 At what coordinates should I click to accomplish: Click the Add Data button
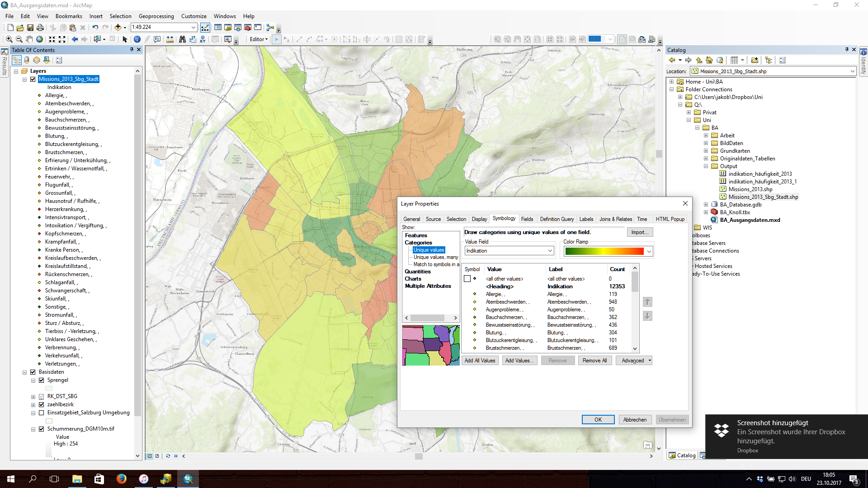(x=118, y=28)
